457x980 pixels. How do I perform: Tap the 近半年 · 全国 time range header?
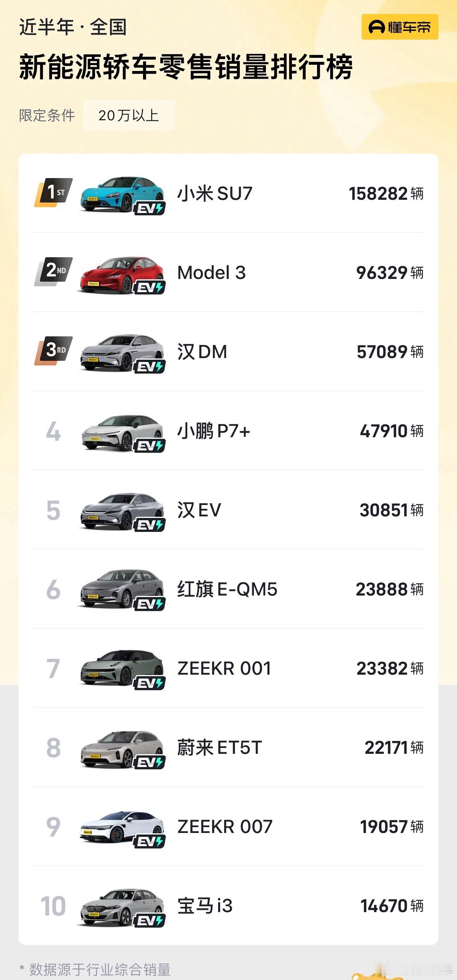pos(73,28)
